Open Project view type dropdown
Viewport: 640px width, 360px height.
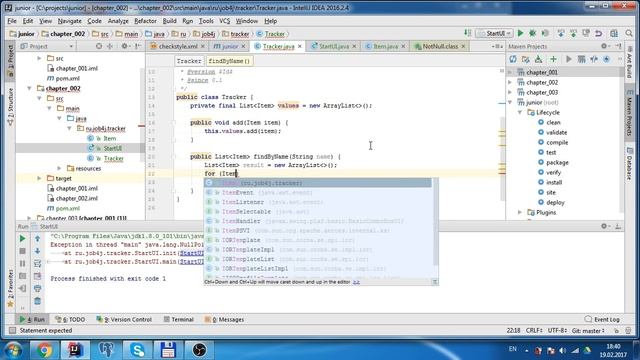pyautogui.click(x=47, y=46)
